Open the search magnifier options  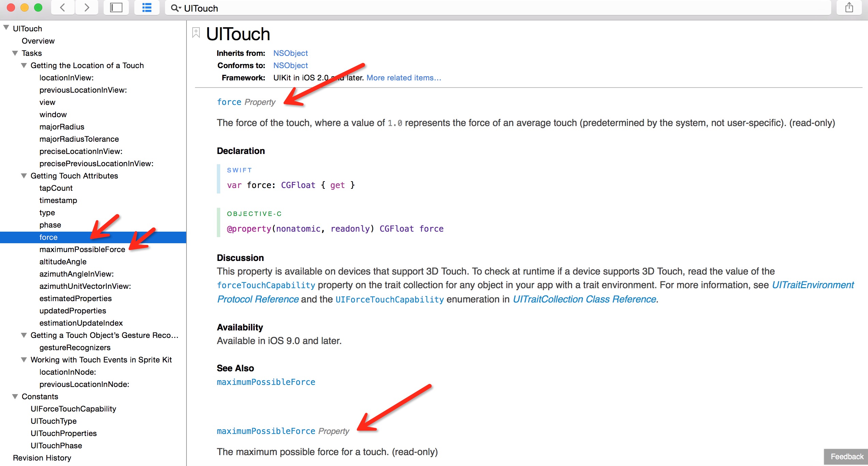(176, 8)
